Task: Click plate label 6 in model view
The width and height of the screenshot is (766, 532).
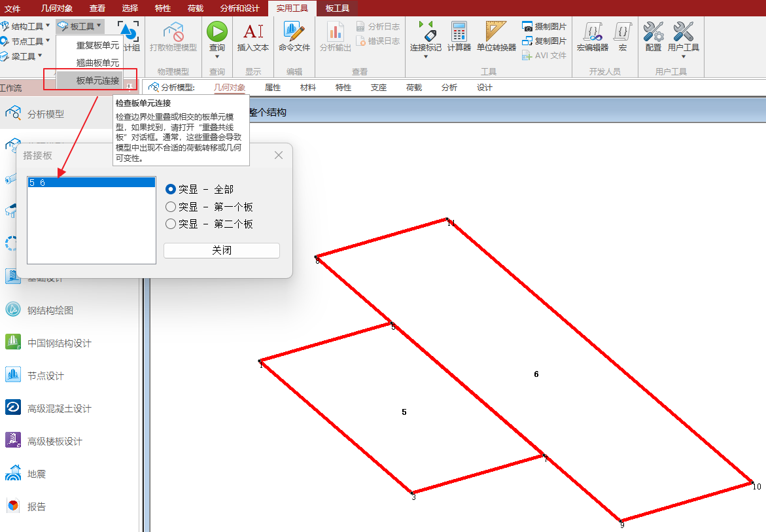Action: [536, 374]
